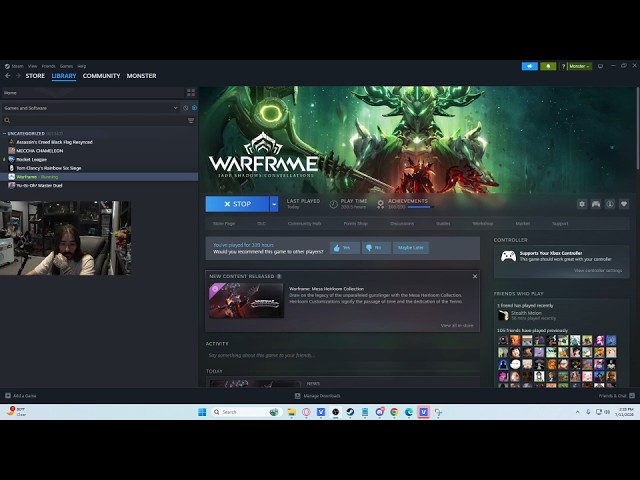
Task: Collapse the UNCATEGORIZED section
Action: tap(5, 133)
